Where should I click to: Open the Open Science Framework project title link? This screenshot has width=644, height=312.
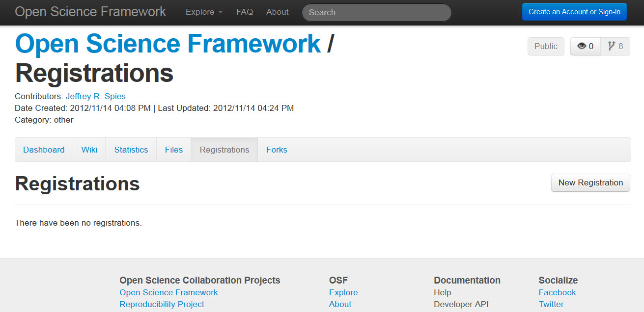click(x=168, y=43)
